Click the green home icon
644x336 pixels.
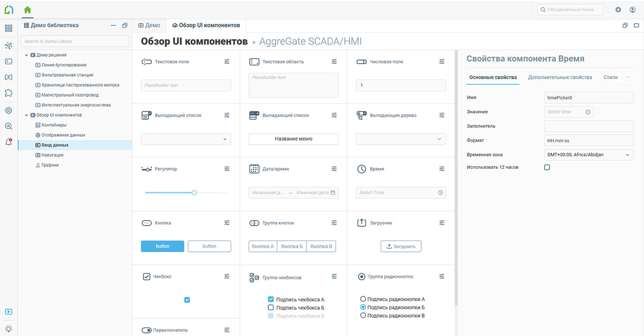tap(27, 9)
